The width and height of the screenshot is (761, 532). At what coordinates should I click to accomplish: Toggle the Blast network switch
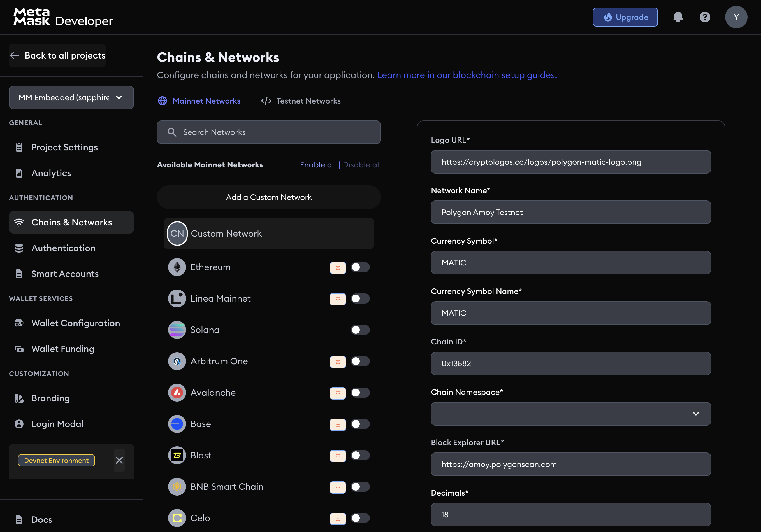[360, 455]
